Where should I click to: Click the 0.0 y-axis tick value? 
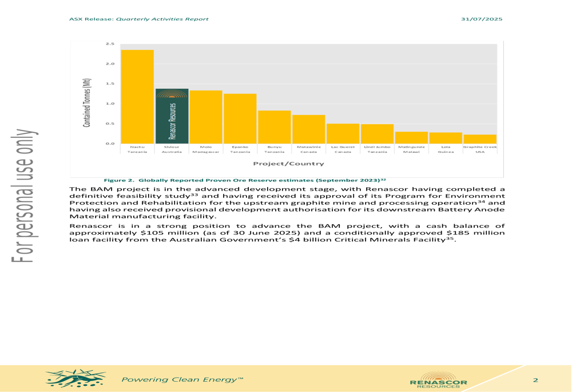110,144
